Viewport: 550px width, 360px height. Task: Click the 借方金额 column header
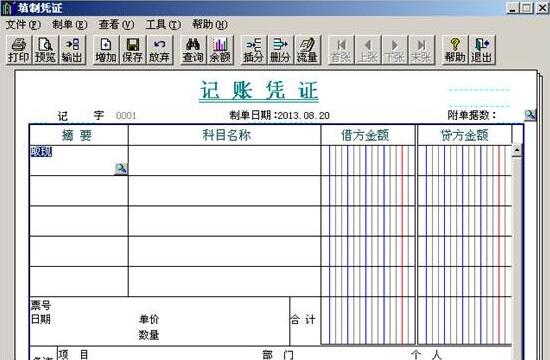click(368, 135)
